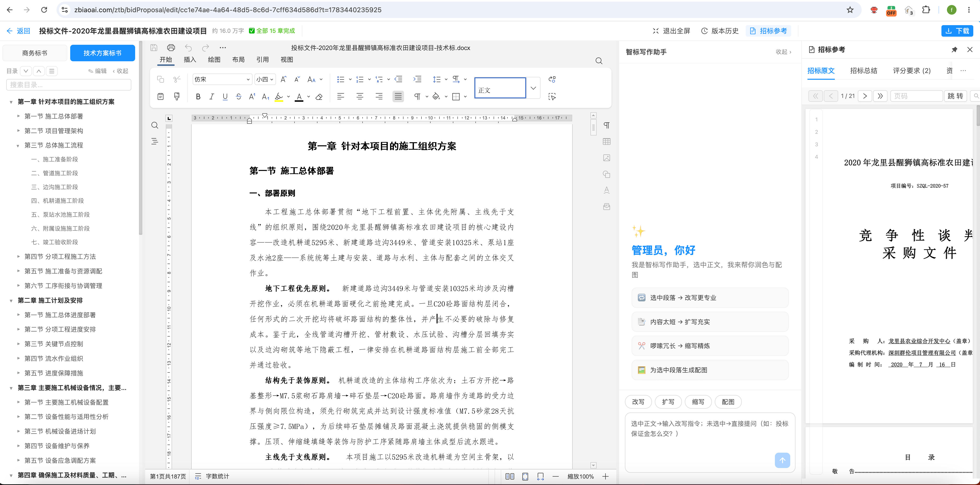Viewport: 980px width, 485px height.
Task: Click the save document icon
Action: click(154, 47)
